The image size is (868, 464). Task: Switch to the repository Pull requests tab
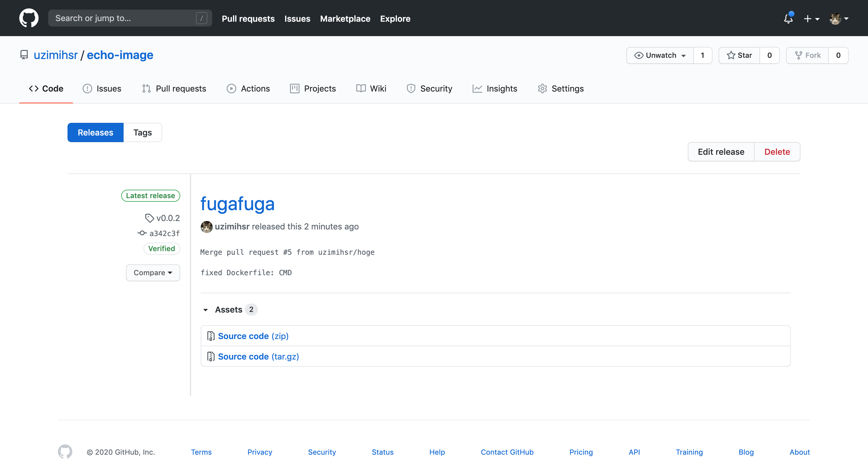click(x=174, y=89)
